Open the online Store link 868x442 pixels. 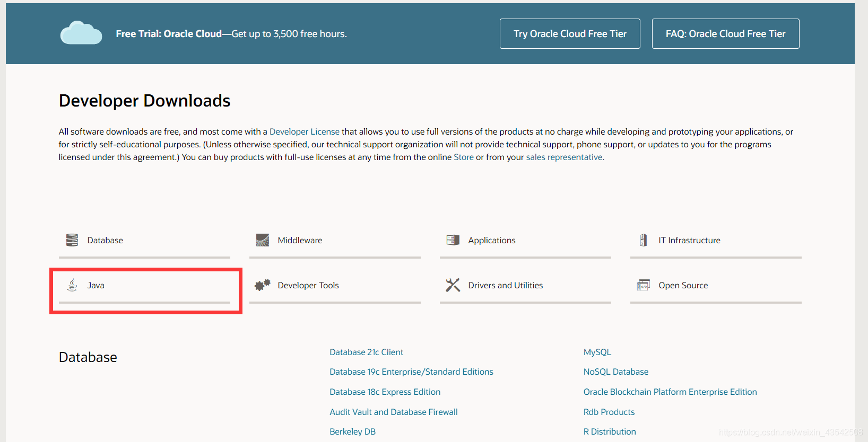click(464, 157)
